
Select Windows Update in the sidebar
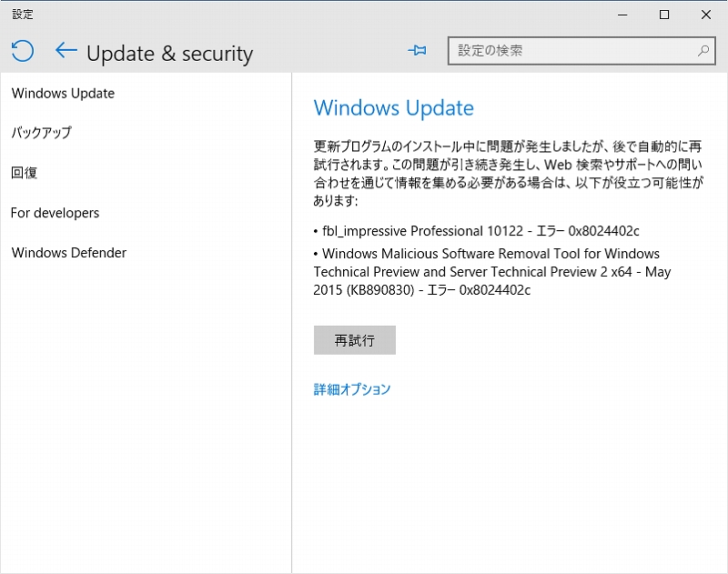click(x=63, y=94)
